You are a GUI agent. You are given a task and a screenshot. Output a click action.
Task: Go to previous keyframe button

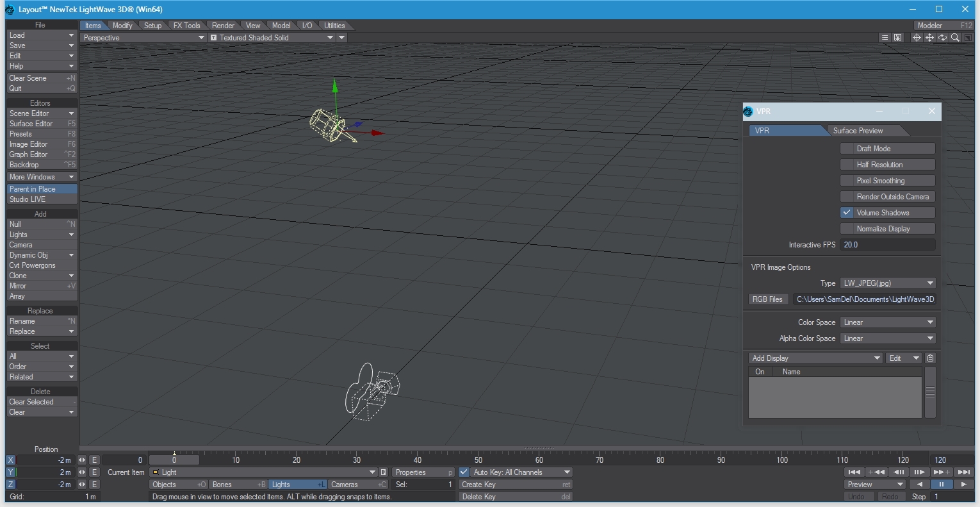[x=876, y=472]
